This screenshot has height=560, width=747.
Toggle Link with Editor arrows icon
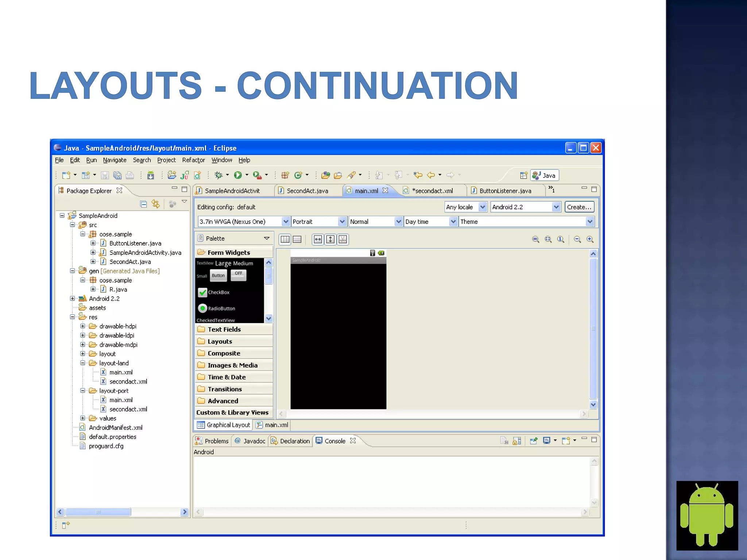(x=156, y=204)
